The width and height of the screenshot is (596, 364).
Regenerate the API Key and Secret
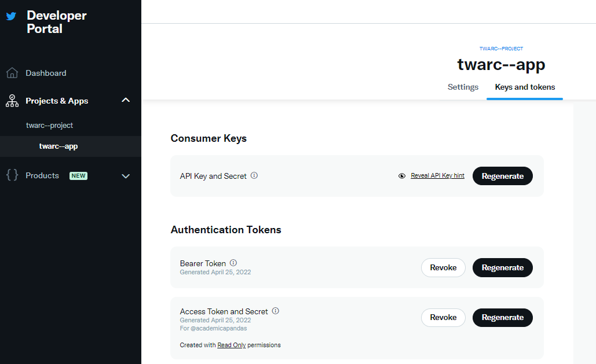point(503,176)
